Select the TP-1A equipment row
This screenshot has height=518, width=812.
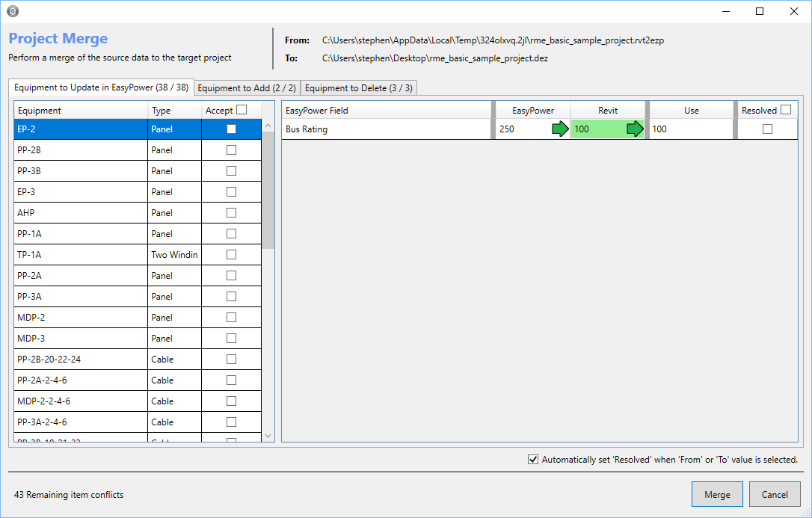click(81, 255)
